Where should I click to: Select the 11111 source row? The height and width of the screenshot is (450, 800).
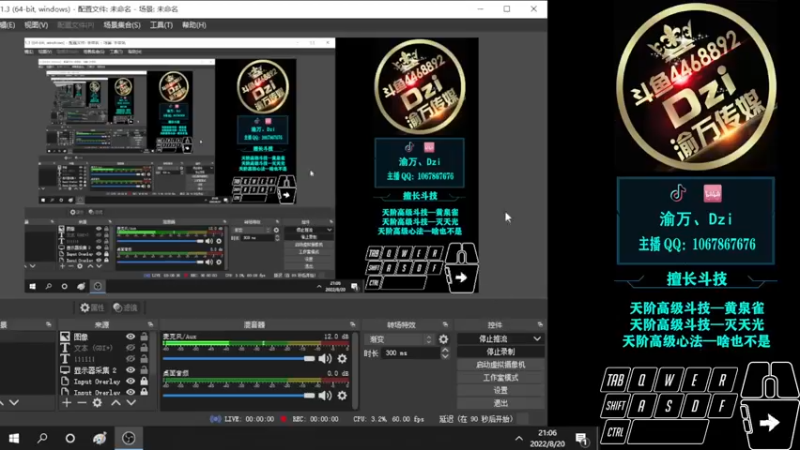(x=106, y=359)
